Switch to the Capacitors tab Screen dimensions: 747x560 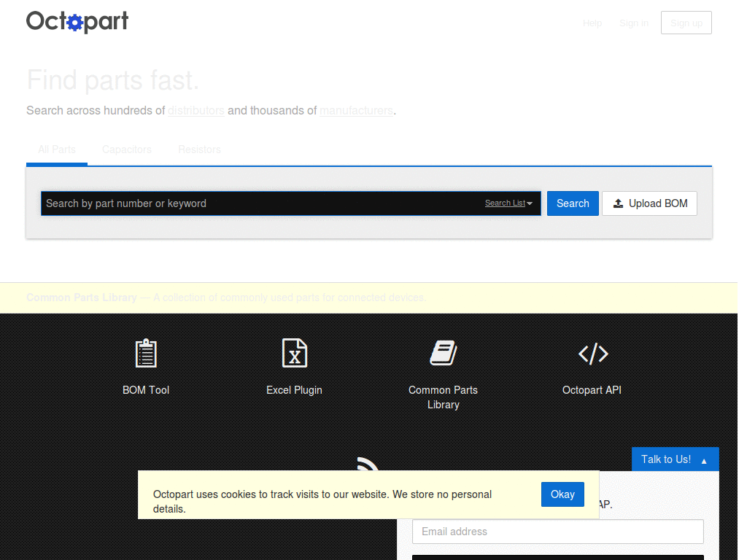[x=127, y=149]
